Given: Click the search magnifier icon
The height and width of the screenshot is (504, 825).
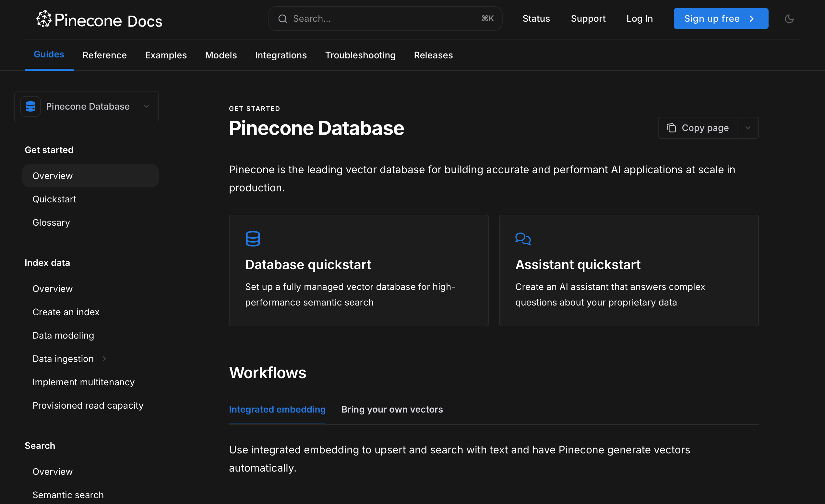Looking at the screenshot, I should click(x=283, y=18).
